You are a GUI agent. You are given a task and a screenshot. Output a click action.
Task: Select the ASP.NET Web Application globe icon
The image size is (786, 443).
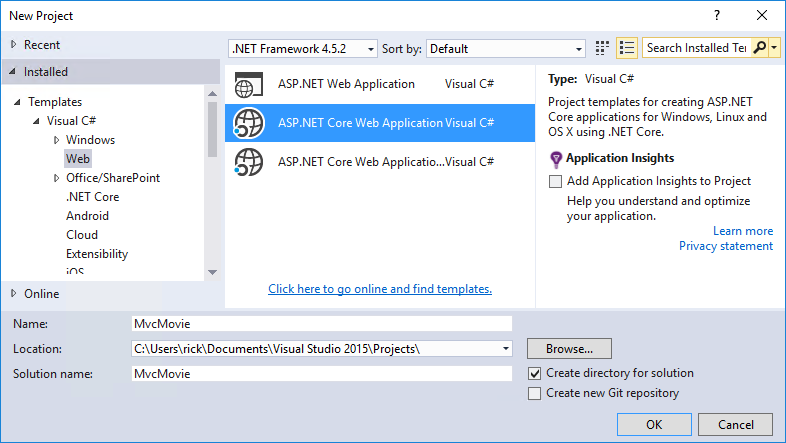coord(249,84)
